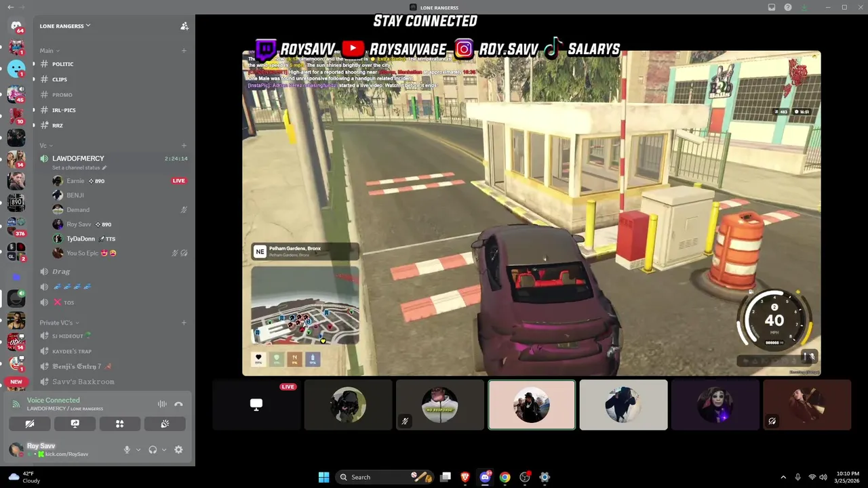Screen dimensions: 868x488
Task: Open the invite people icon beside LONE RANGERSS
Action: pyautogui.click(x=184, y=26)
